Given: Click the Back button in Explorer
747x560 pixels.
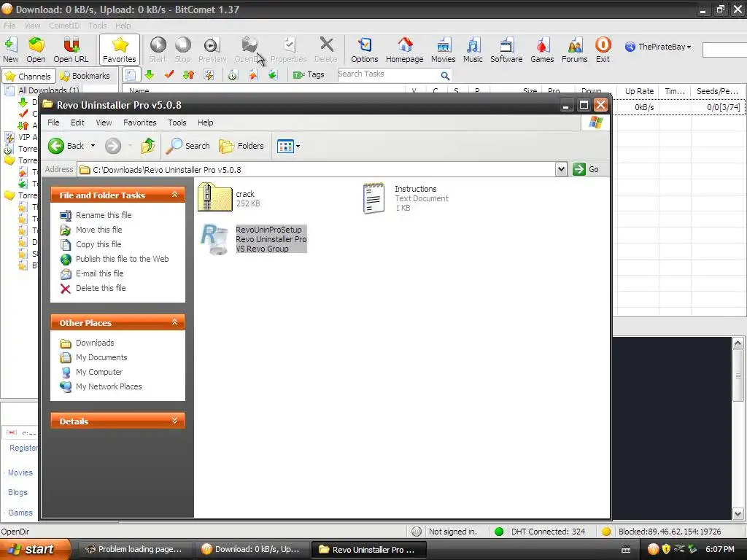Looking at the screenshot, I should coord(66,146).
